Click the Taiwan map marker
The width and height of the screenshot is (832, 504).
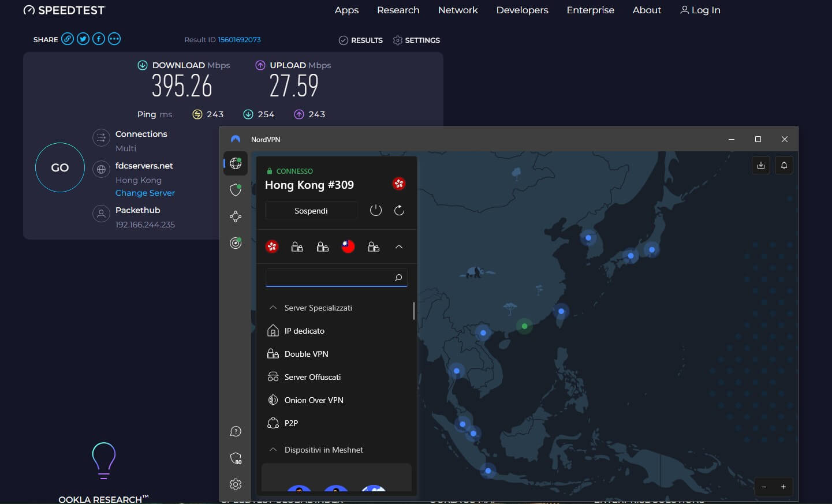(x=561, y=311)
